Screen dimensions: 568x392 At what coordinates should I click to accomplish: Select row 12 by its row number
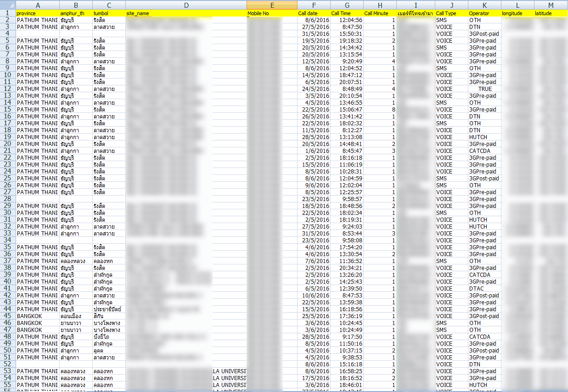tap(8, 89)
